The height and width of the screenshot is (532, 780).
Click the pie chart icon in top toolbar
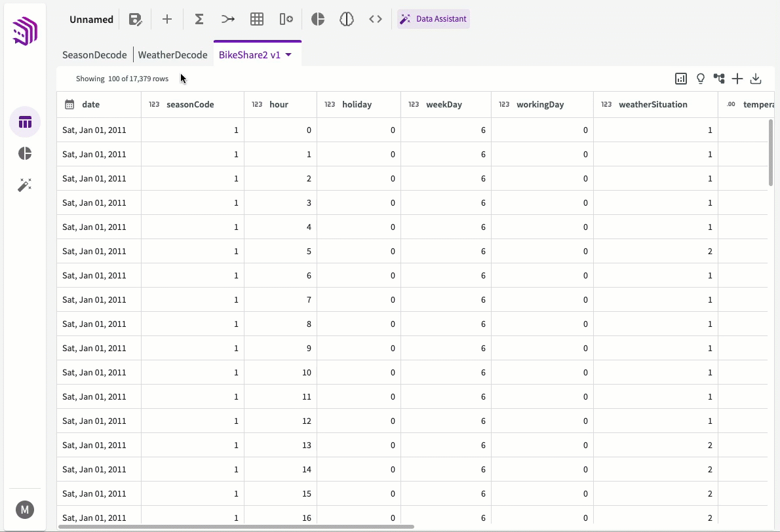pos(318,20)
